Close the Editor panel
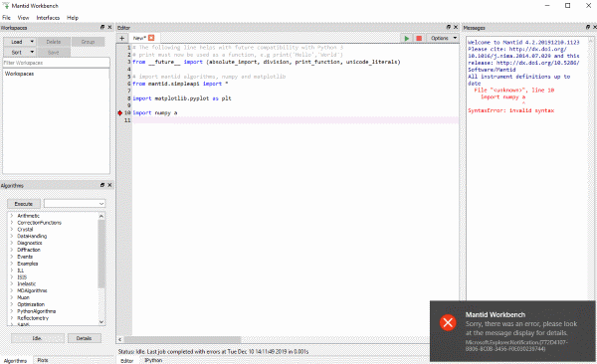The image size is (597, 364). tap(456, 27)
